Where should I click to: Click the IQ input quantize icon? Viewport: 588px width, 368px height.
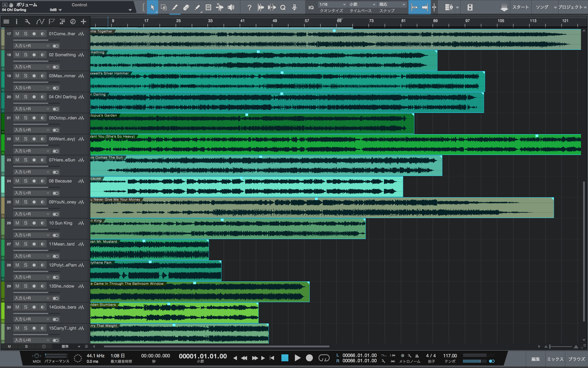(311, 8)
